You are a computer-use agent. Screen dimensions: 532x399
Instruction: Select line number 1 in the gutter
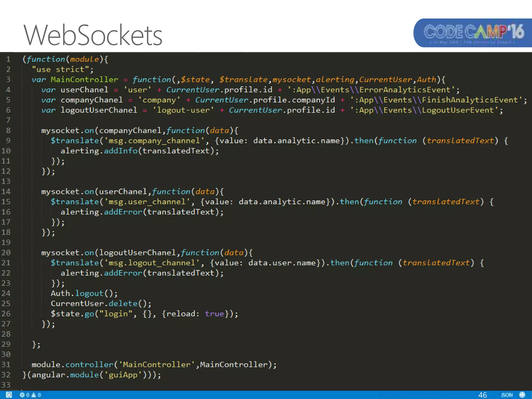[8, 59]
